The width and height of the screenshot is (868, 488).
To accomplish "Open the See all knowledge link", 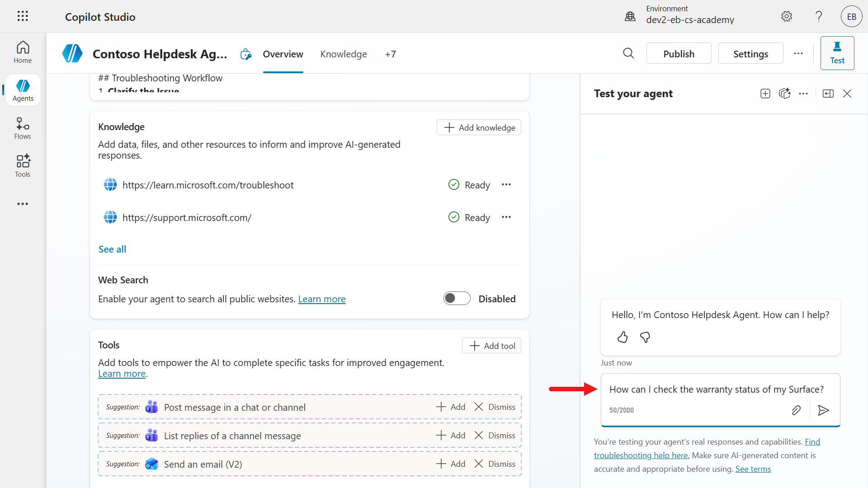I will (x=112, y=249).
